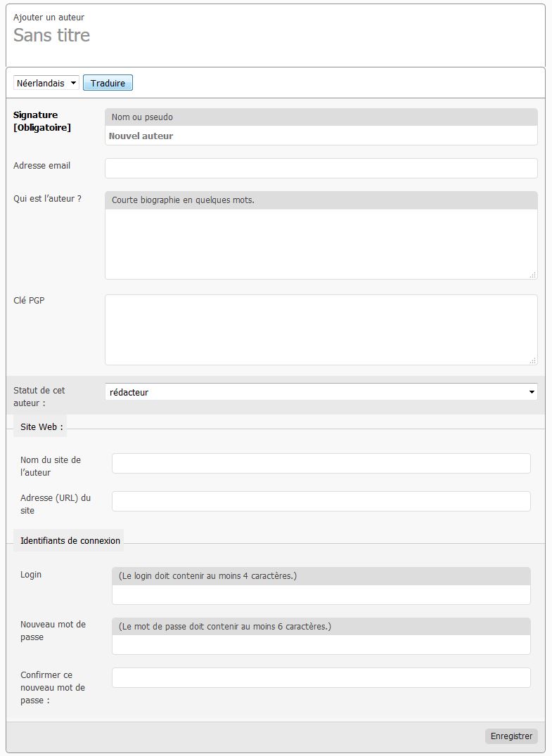The height and width of the screenshot is (756, 552).
Task: Click the biography textarea resize handle
Action: 532,275
